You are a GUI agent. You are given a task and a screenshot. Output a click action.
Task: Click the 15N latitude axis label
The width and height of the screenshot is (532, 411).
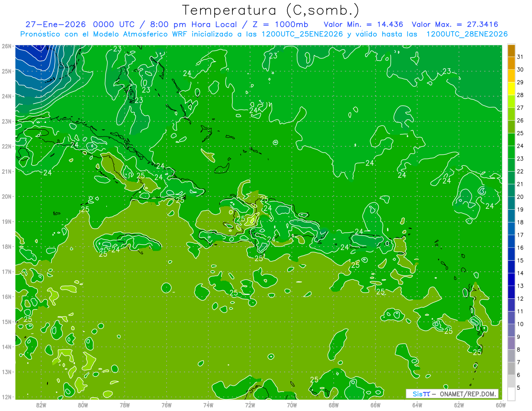pos(6,321)
